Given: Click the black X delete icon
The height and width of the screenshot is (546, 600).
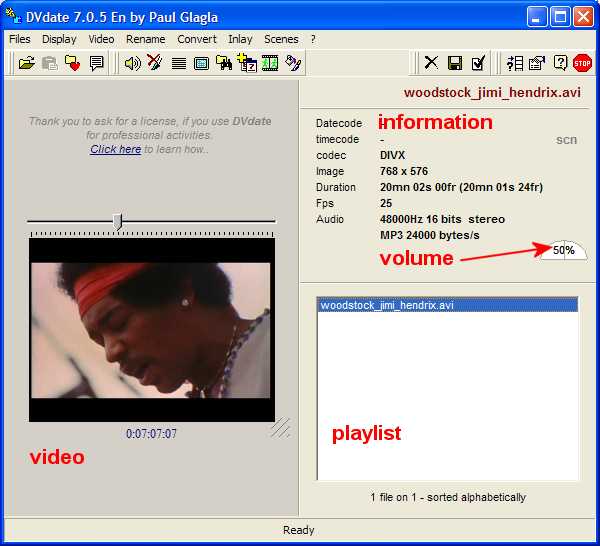Looking at the screenshot, I should pos(431,62).
